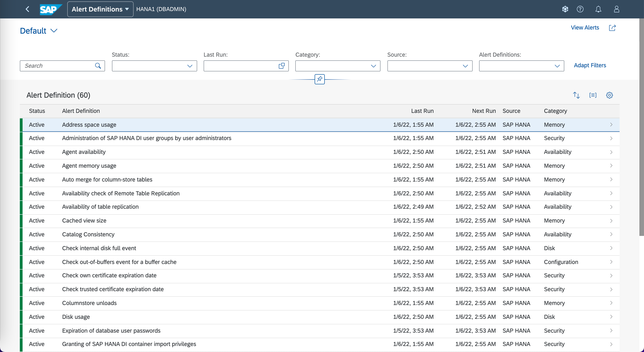
Task: Open the Source filter dropdown
Action: (x=465, y=66)
